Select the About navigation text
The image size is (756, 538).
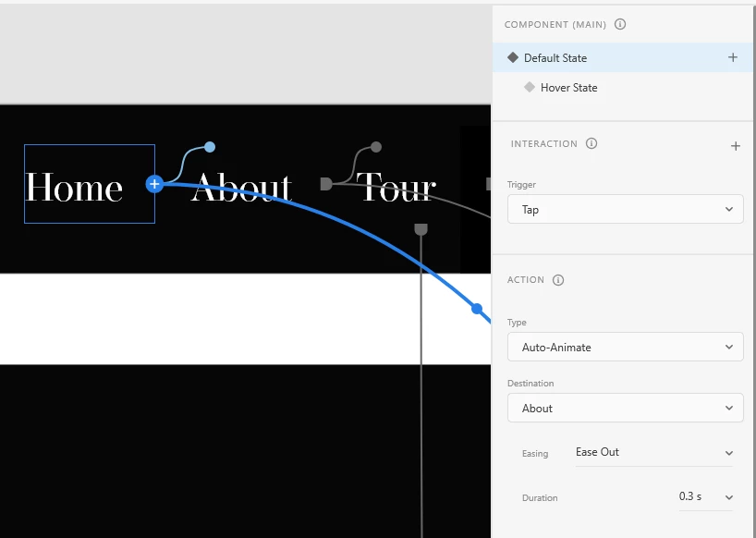[241, 187]
